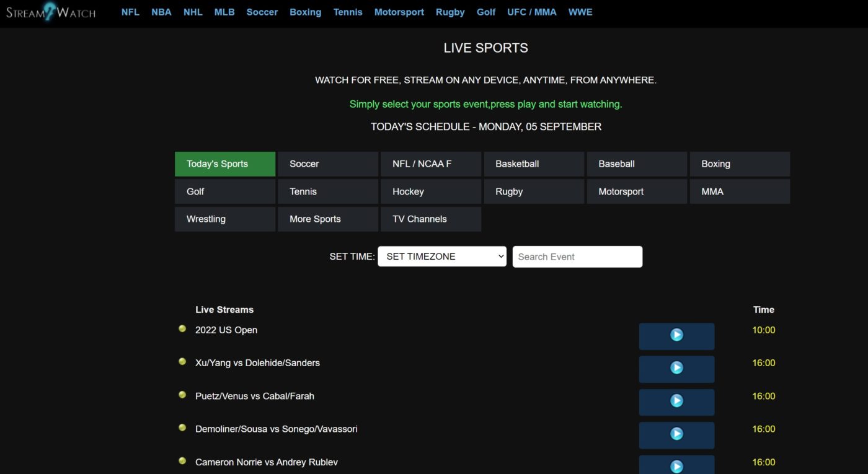Play the 2022 US Open stream
The width and height of the screenshot is (868, 474).
point(676,335)
